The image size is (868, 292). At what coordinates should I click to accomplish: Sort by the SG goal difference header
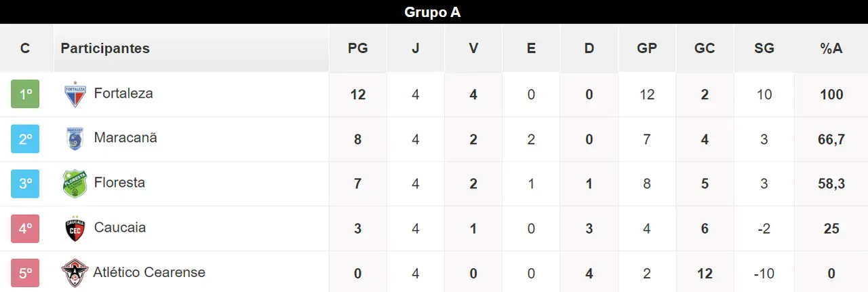(764, 48)
